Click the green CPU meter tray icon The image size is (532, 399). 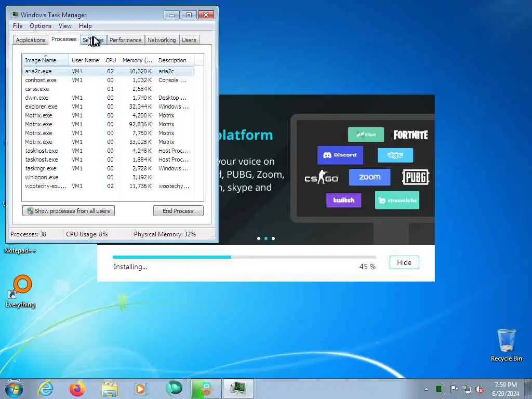[x=439, y=389]
